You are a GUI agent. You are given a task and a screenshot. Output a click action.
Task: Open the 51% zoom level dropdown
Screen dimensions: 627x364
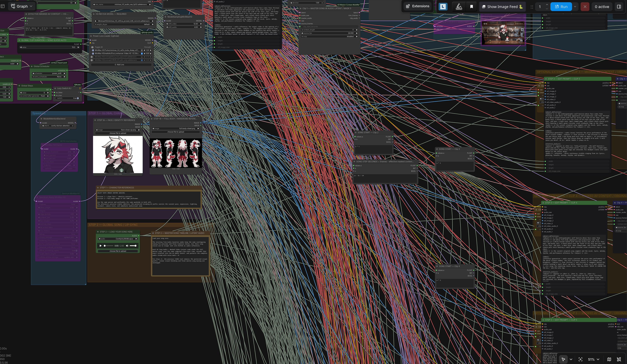pyautogui.click(x=594, y=359)
